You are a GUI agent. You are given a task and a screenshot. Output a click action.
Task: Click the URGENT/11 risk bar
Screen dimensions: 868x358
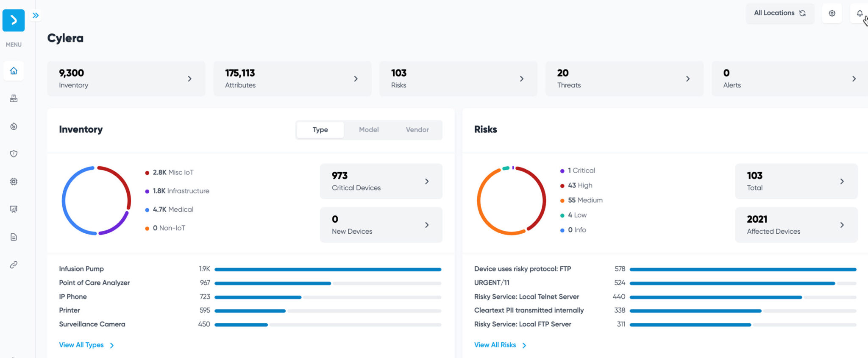pyautogui.click(x=743, y=283)
